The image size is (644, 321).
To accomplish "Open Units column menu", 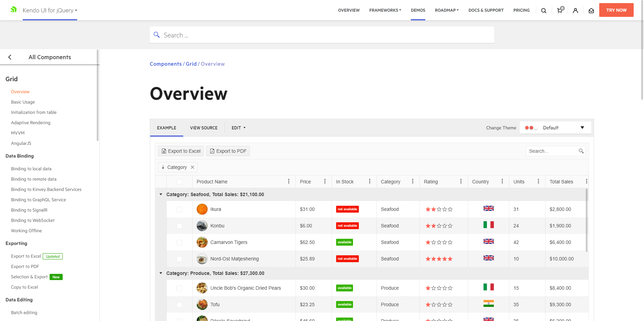I will (538, 181).
